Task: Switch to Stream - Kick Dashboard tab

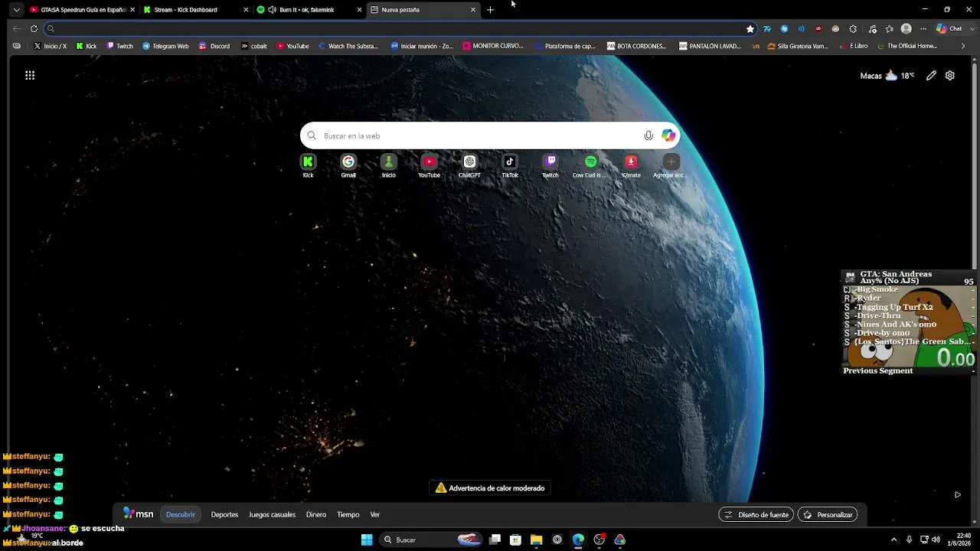Action: [x=196, y=10]
